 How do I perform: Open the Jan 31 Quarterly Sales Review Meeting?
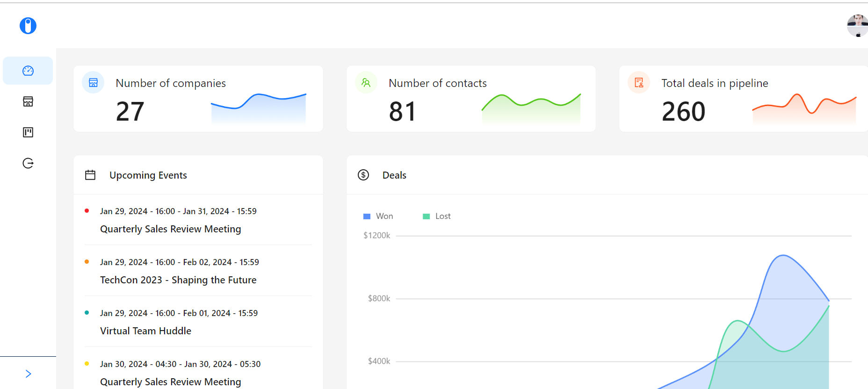coord(171,229)
